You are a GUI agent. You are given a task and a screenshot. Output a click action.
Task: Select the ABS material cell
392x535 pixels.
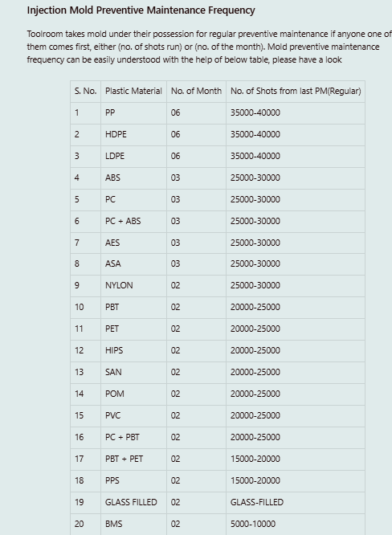tap(133, 178)
